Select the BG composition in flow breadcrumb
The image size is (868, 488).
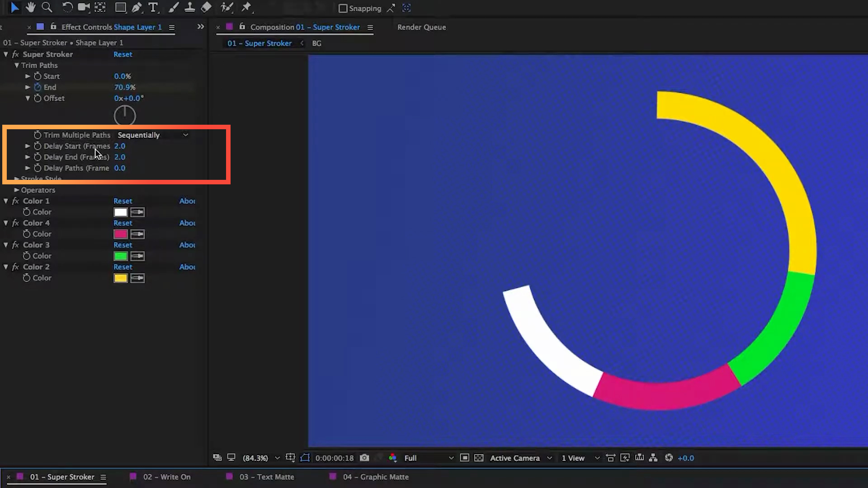point(316,43)
